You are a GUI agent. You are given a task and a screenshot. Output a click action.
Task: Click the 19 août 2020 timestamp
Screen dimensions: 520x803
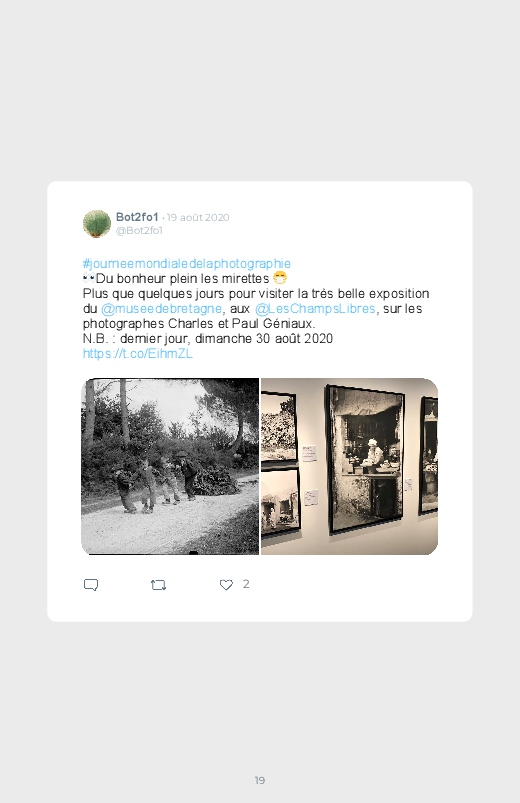tap(198, 218)
